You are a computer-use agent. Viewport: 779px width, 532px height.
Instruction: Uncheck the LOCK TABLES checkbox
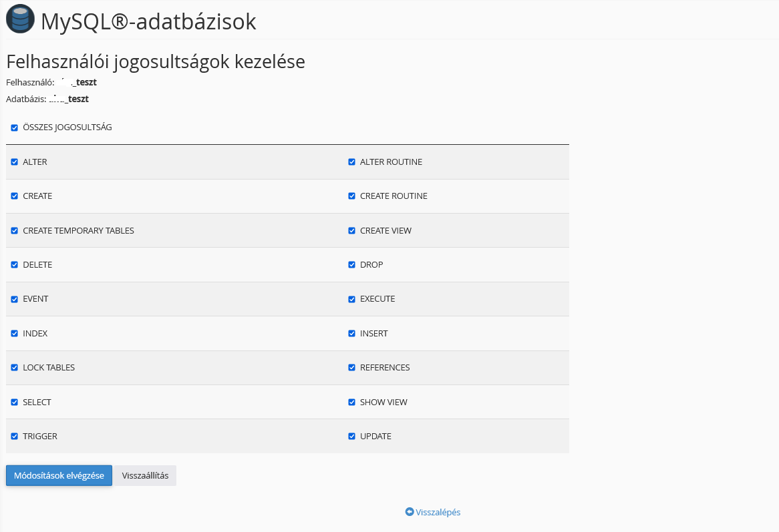click(15, 367)
